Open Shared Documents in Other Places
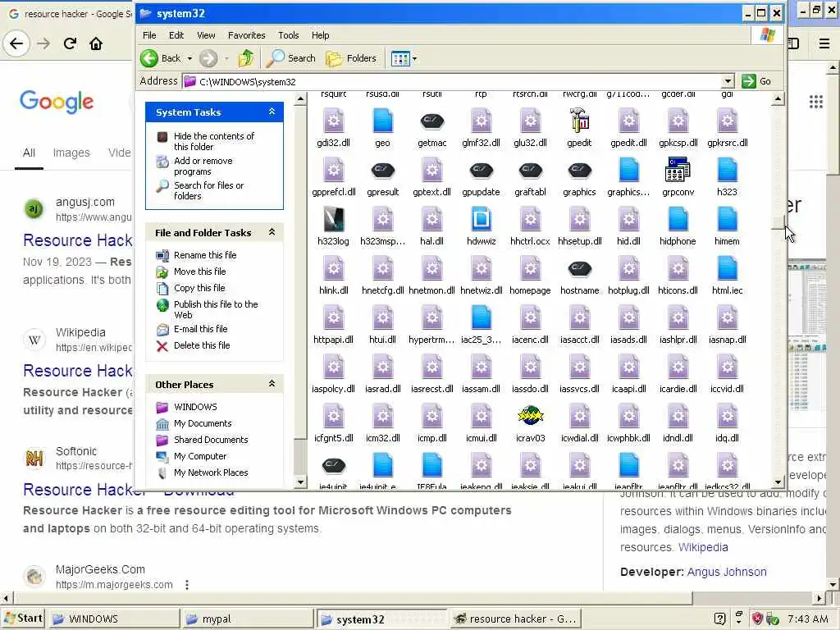Viewport: 840px width, 630px height. click(x=211, y=440)
